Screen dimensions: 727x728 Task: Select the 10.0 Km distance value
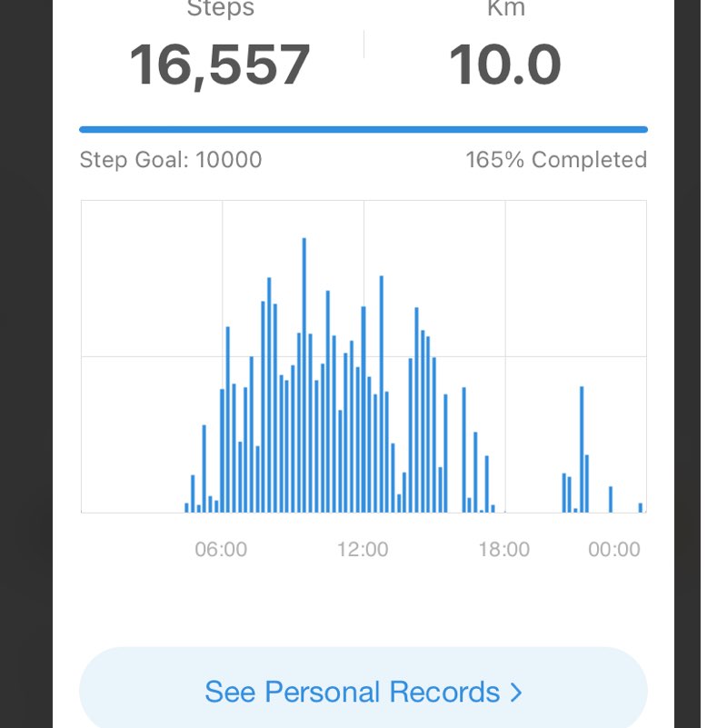click(x=505, y=65)
